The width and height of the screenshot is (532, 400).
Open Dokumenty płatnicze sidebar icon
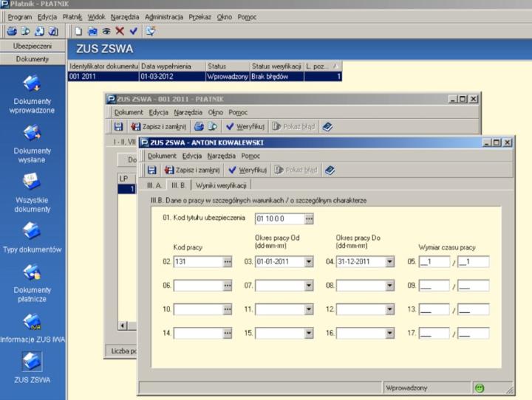(x=31, y=273)
